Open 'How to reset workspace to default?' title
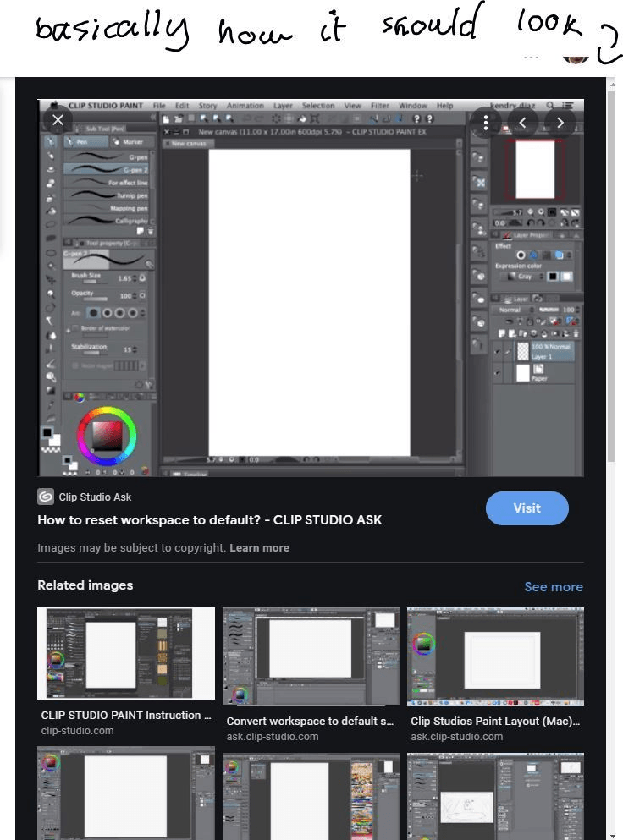This screenshot has height=840, width=623. point(210,519)
